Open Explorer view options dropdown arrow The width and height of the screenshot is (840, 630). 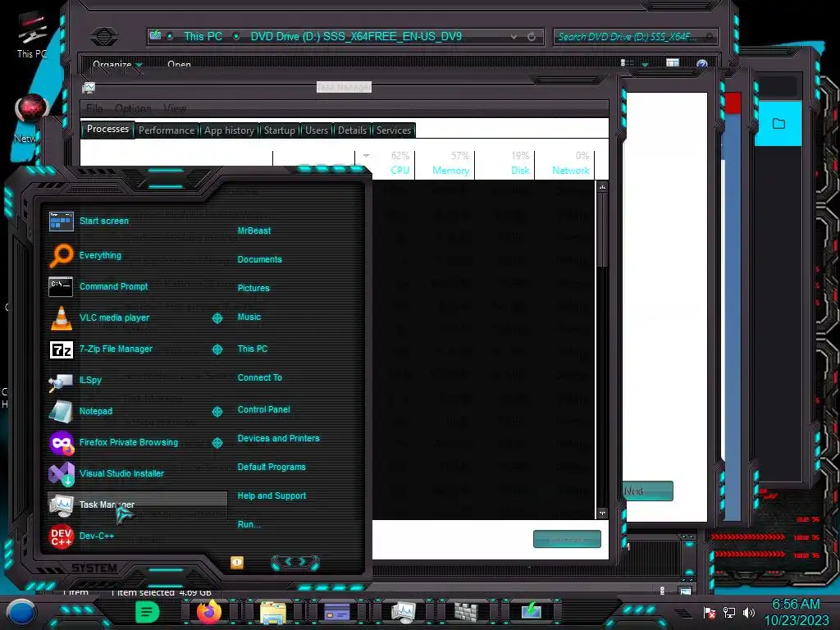[645, 64]
